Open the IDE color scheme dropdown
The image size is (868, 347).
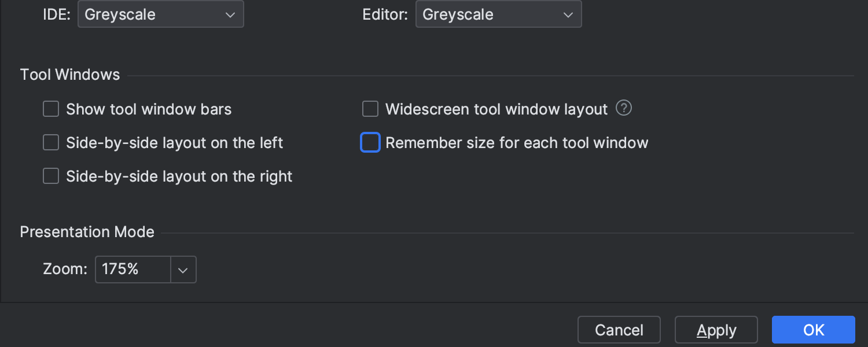160,14
